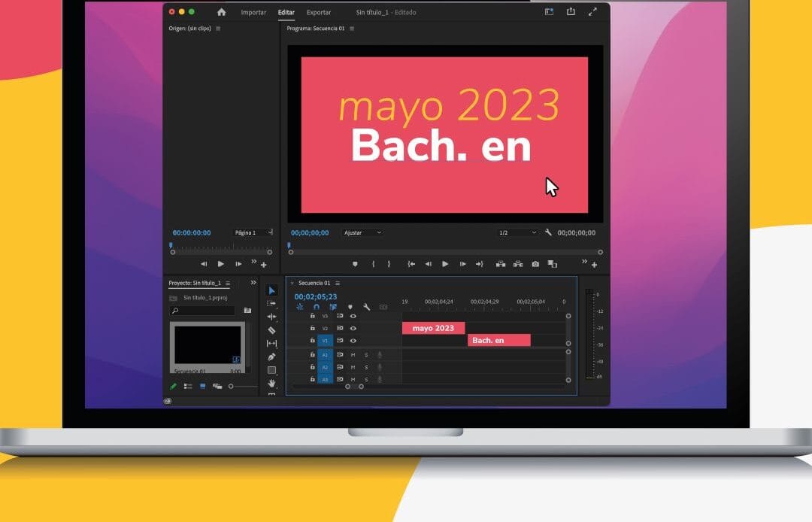Step back one frame in Source monitor
The height and width of the screenshot is (522, 812).
204,264
